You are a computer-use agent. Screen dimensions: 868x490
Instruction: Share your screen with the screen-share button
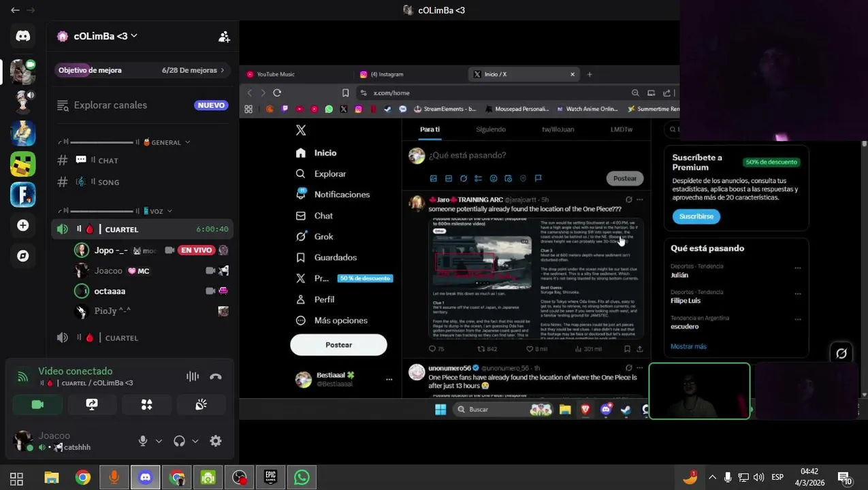pos(92,404)
